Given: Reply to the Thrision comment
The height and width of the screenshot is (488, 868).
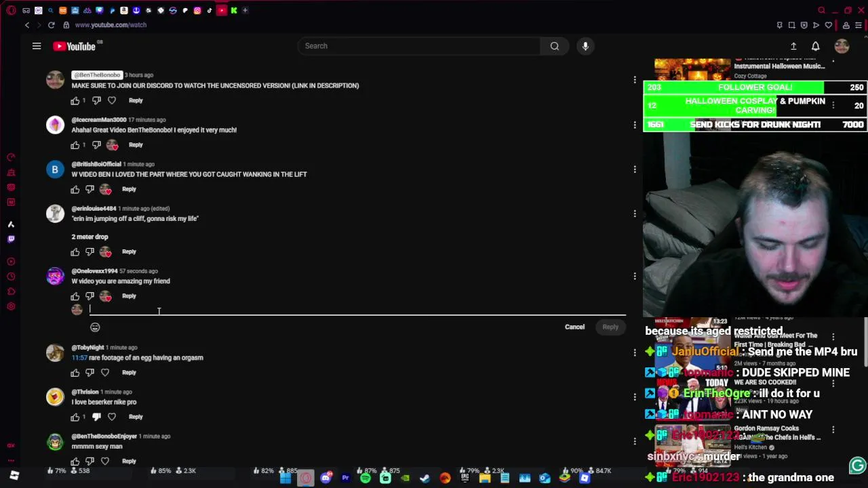Looking at the screenshot, I should coord(136,417).
